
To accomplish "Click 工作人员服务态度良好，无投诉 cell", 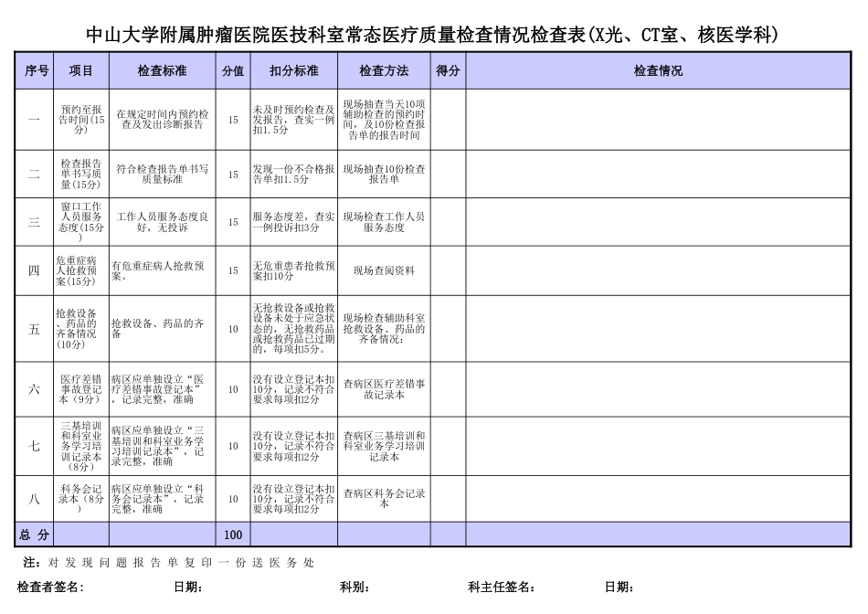I will click(x=163, y=222).
